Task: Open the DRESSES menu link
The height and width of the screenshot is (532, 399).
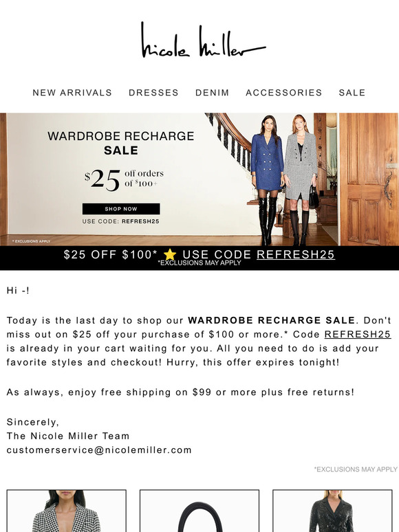Action: point(153,93)
